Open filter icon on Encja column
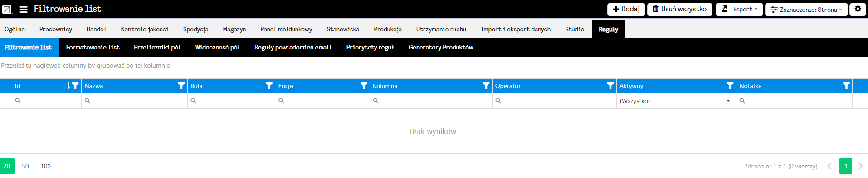 pos(364,85)
